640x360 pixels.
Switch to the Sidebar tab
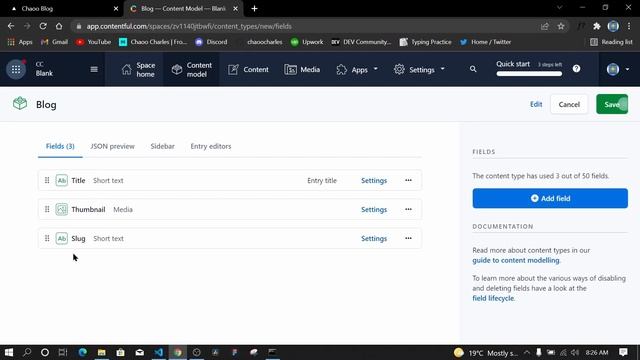(162, 146)
